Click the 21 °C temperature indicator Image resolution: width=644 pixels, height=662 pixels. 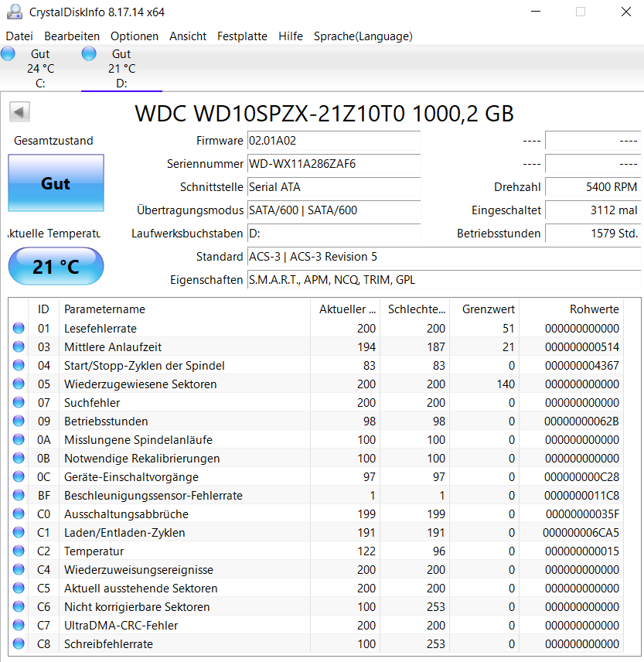point(55,266)
